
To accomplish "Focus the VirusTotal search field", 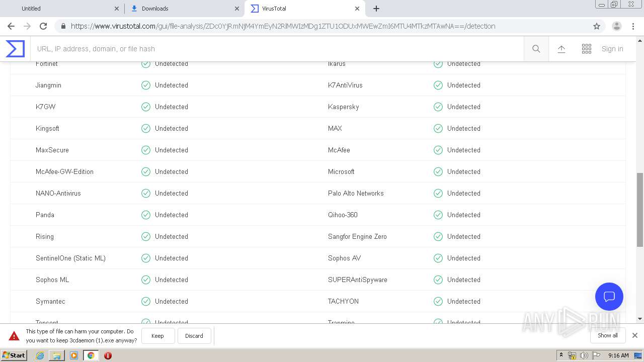I will click(277, 49).
